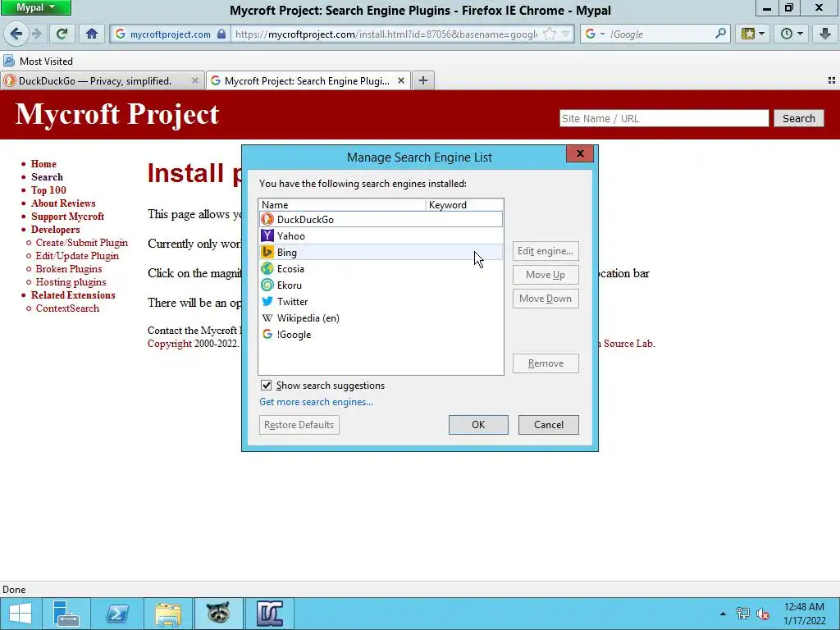Open the Mypal application menu
This screenshot has width=840, height=630.
[35, 7]
